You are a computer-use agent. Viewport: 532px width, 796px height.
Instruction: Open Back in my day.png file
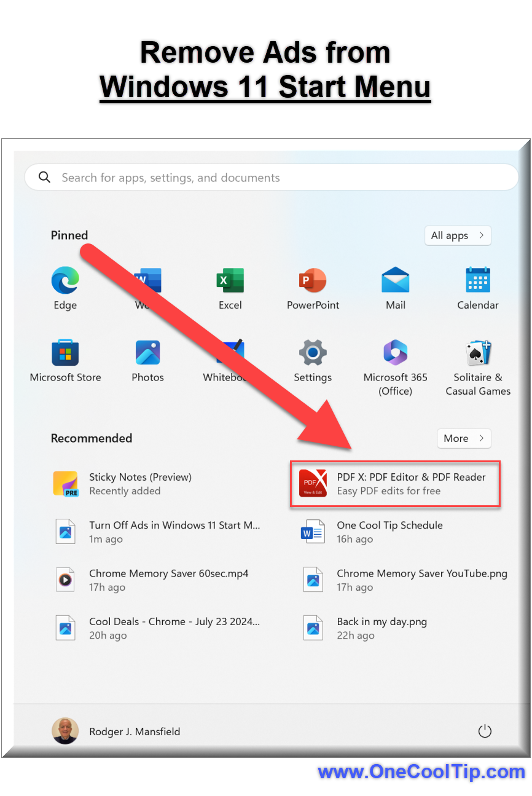381,628
